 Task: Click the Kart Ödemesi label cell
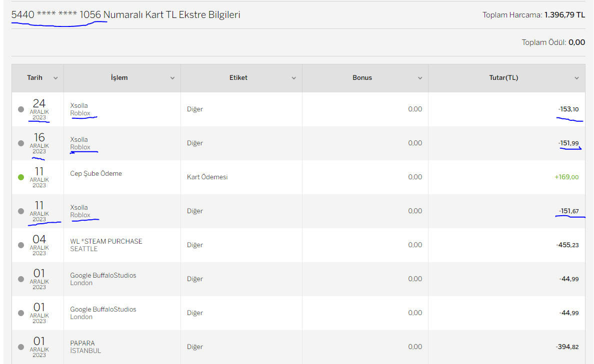click(x=207, y=177)
